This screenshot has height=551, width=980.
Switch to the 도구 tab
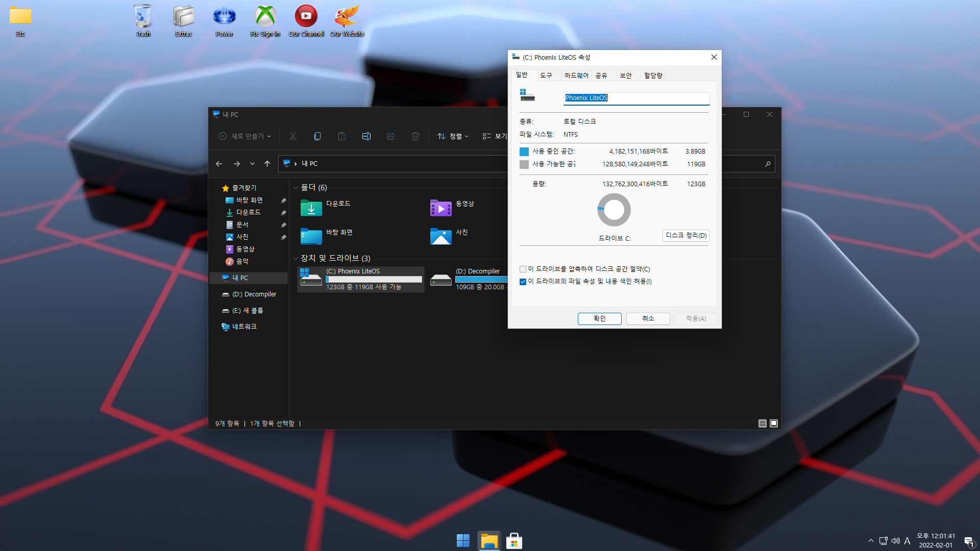point(546,76)
